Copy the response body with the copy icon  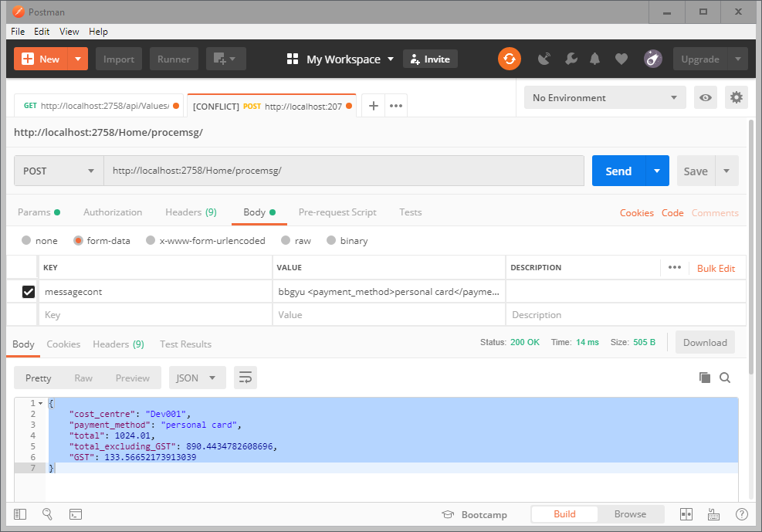pos(703,378)
